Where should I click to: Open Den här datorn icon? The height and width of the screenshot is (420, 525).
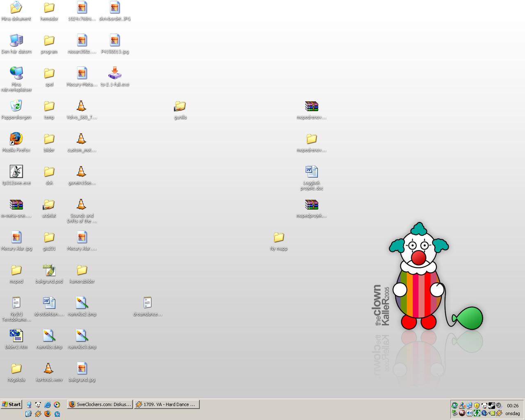pyautogui.click(x=16, y=43)
